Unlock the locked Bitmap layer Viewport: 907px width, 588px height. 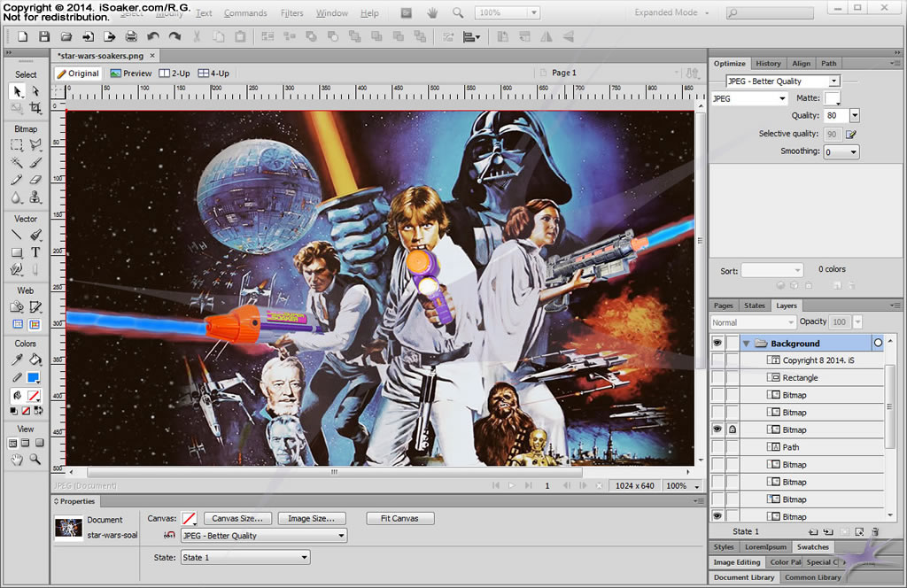733,429
